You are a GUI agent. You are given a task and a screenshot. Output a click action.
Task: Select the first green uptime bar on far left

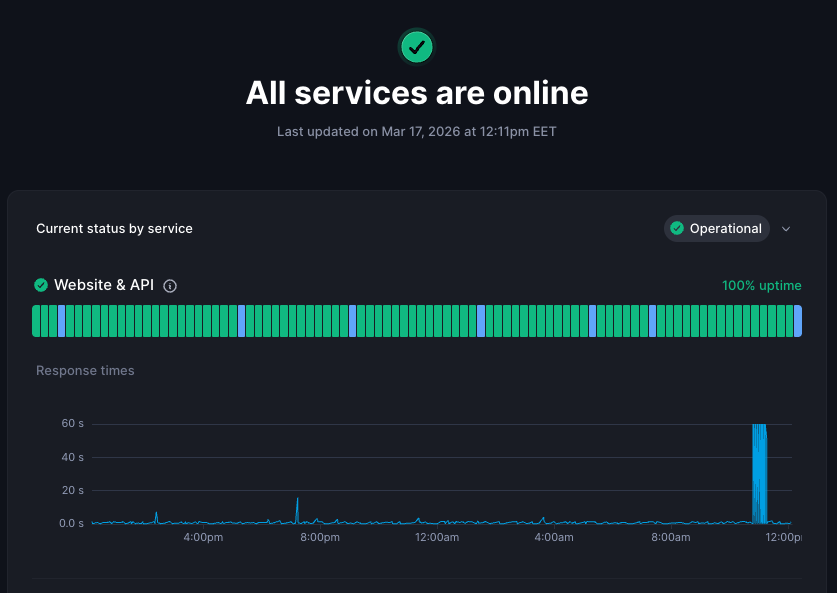[x=37, y=321]
